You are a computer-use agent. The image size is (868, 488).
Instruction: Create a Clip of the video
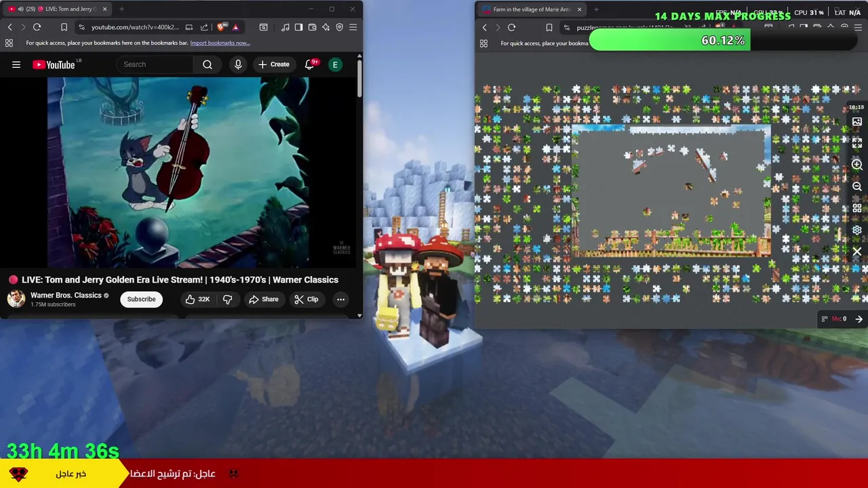pos(307,299)
